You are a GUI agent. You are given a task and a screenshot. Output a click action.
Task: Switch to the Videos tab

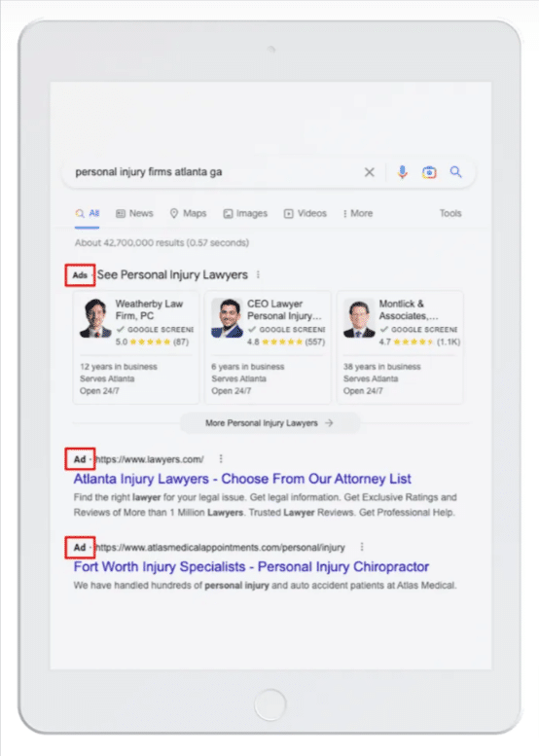click(305, 213)
